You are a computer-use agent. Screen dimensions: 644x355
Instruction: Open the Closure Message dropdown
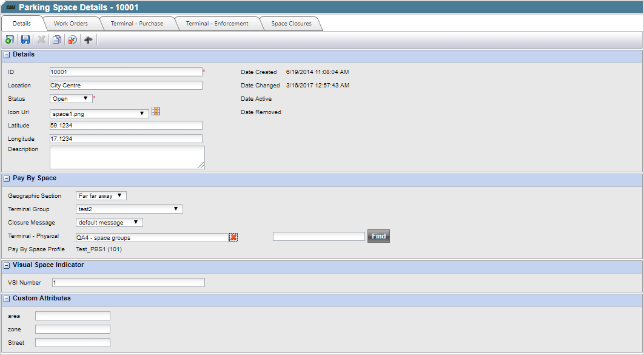(109, 222)
